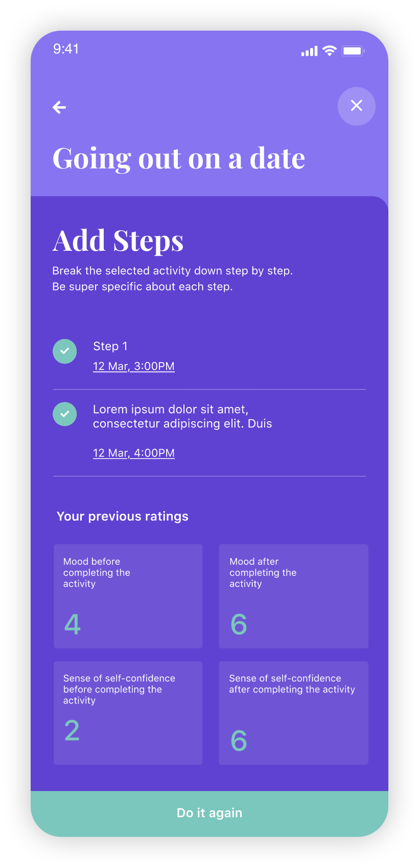The height and width of the screenshot is (868, 419).
Task: Tap the Wi-Fi status icon
Action: 330,51
